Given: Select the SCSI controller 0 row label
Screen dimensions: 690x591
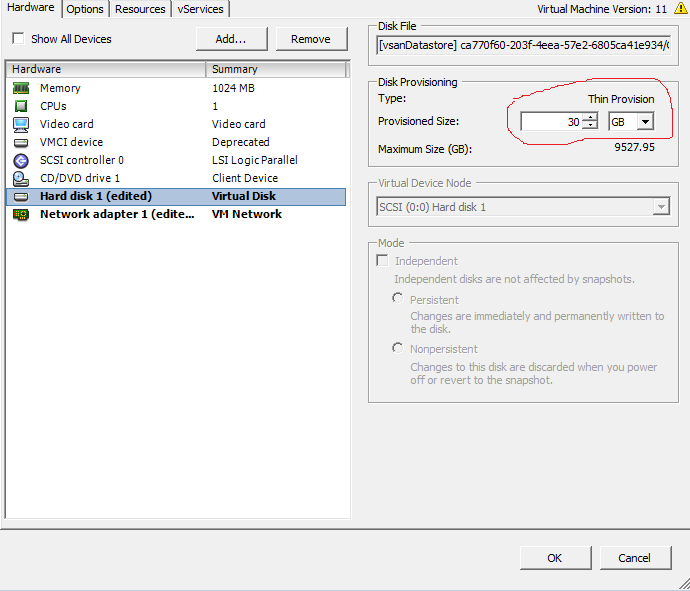Looking at the screenshot, I should [82, 161].
